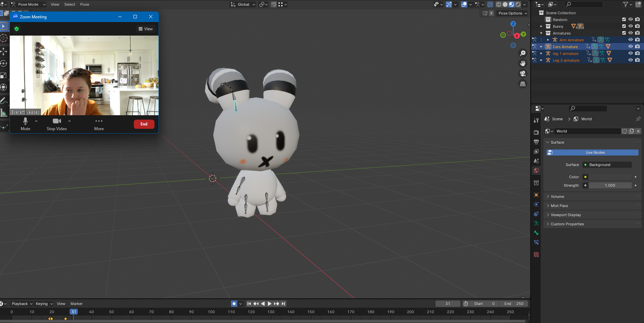The height and width of the screenshot is (323, 644).
Task: Hide the Arm Armature in viewport
Action: (630, 40)
